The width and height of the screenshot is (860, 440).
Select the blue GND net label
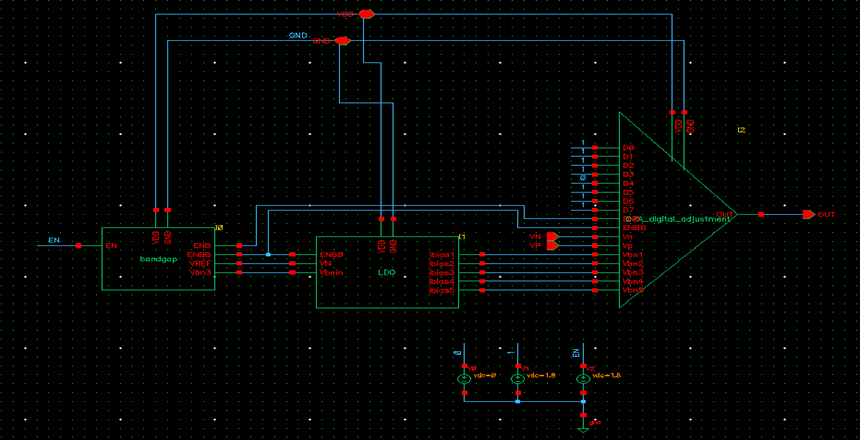(x=298, y=35)
